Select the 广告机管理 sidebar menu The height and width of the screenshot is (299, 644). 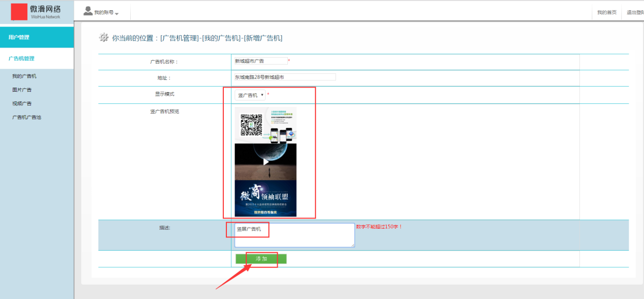tap(37, 59)
